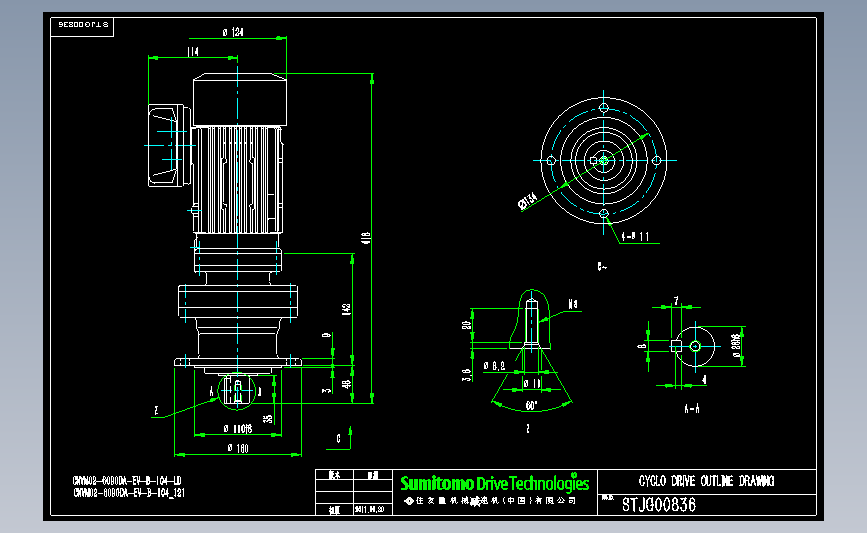This screenshot has height=533, width=867.
Task: Click the ø 11 dimension in detail Z
Action: 532,383
